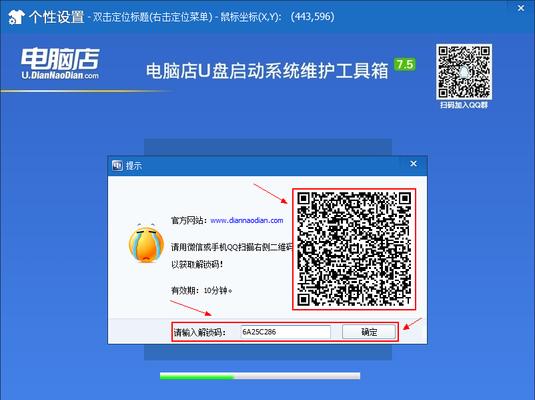
Task: Click the QQ group QR code
Action: pos(464,71)
